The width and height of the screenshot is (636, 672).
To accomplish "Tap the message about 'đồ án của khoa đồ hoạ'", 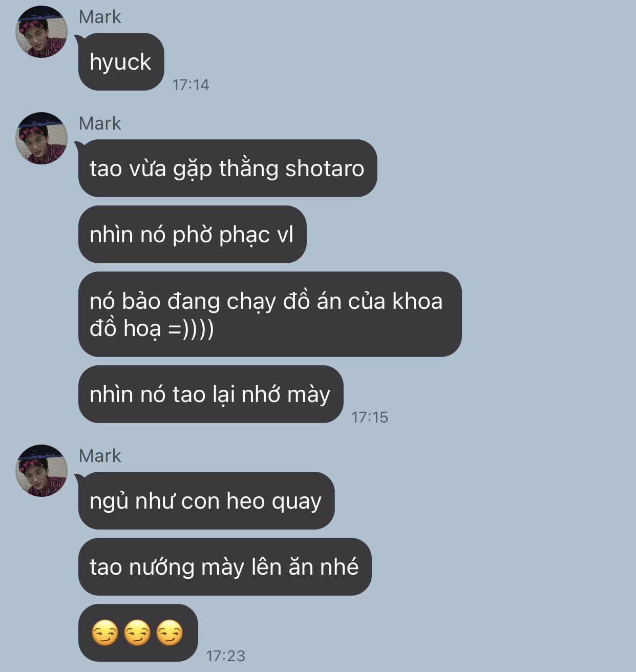I will point(270,314).
